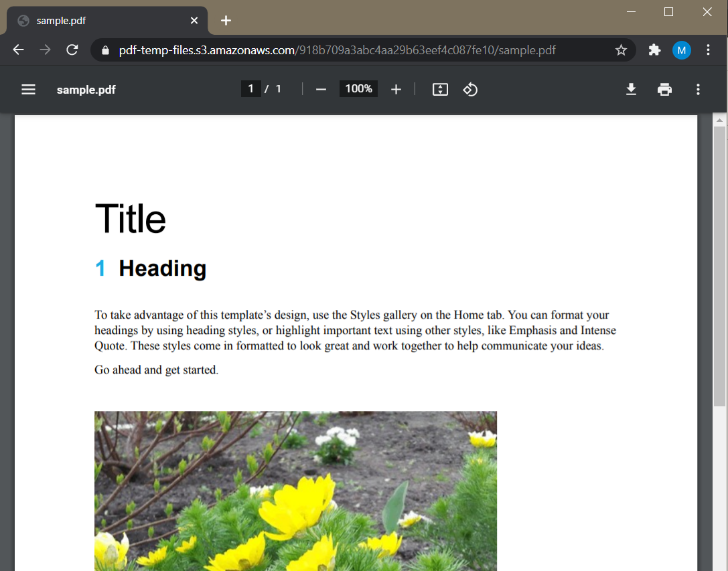
Task: Go back to the previous page
Action: click(18, 50)
